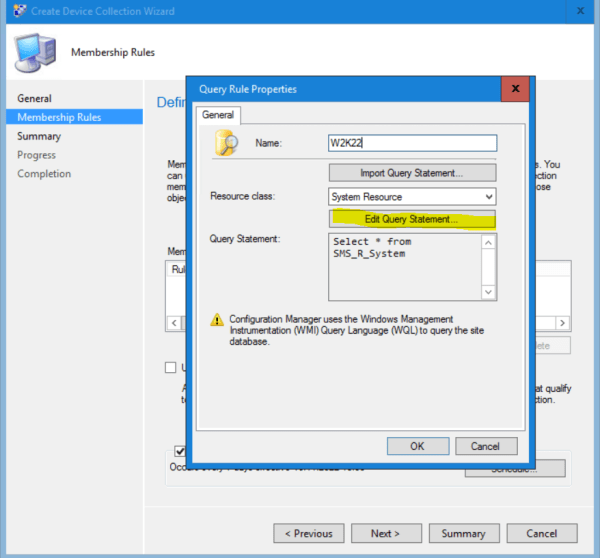
Task: Check the unchecked checkbox below rules list
Action: pyautogui.click(x=170, y=367)
